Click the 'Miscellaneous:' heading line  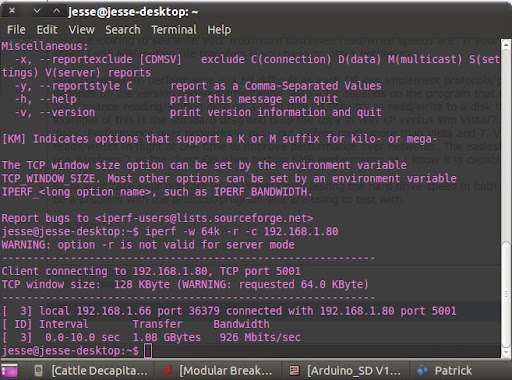pyautogui.click(x=45, y=46)
